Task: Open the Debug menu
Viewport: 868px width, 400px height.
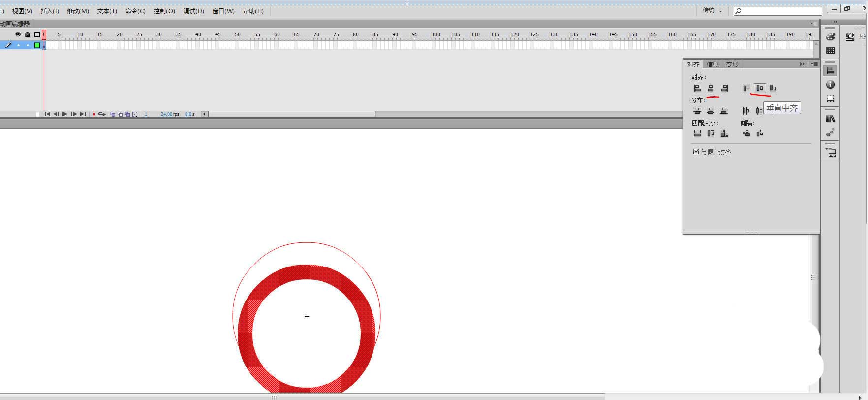Action: 194,11
